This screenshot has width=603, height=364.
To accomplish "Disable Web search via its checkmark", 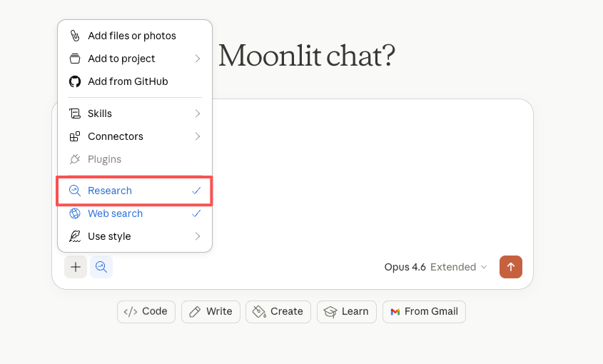I will [196, 213].
